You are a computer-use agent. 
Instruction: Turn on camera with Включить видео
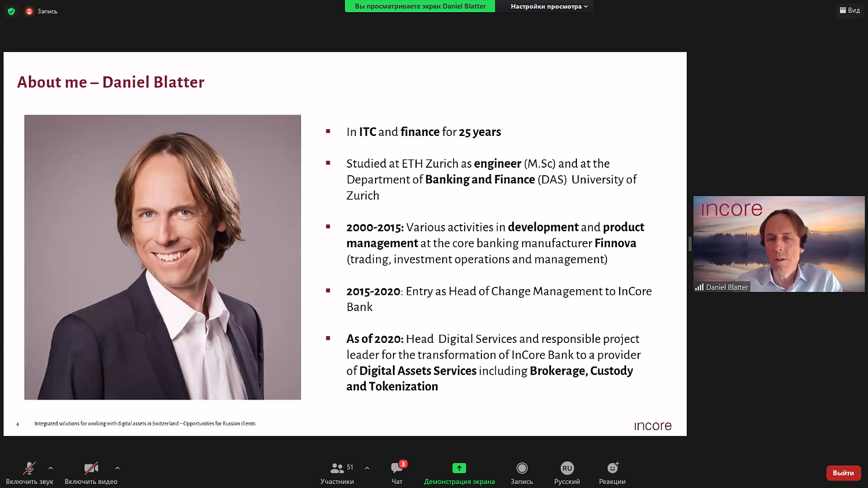pos(91,473)
